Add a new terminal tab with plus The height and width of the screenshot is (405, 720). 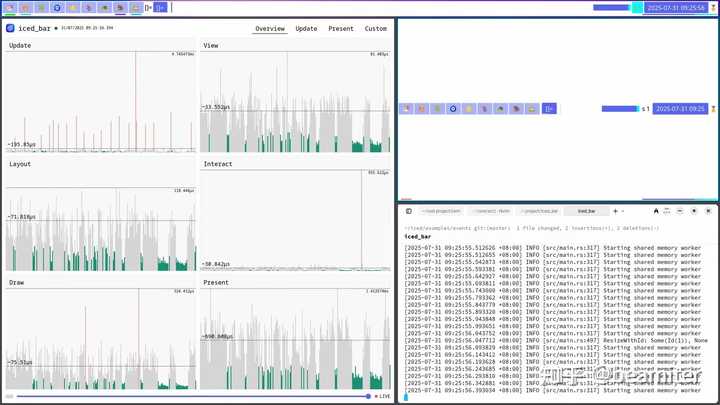(x=615, y=211)
